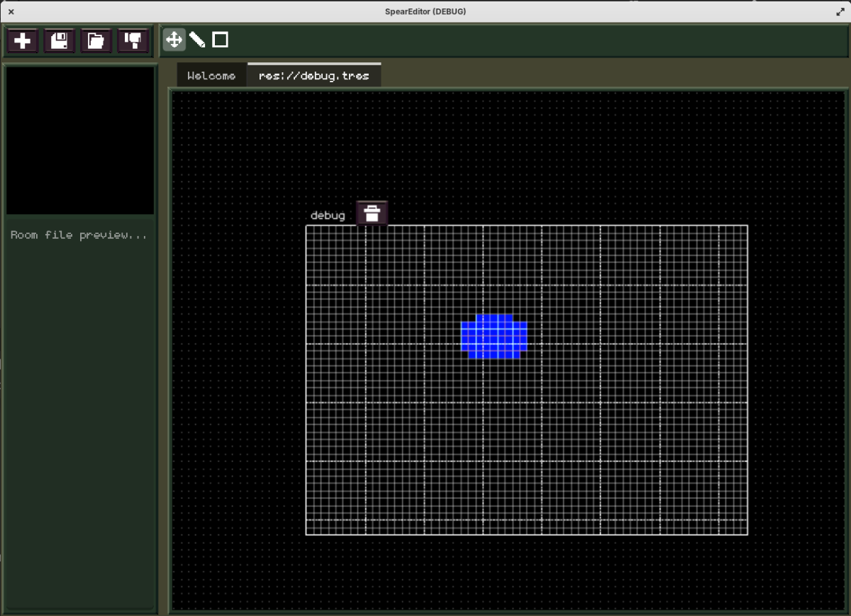
Task: Click the floppy disk save button
Action: pyautogui.click(x=60, y=40)
